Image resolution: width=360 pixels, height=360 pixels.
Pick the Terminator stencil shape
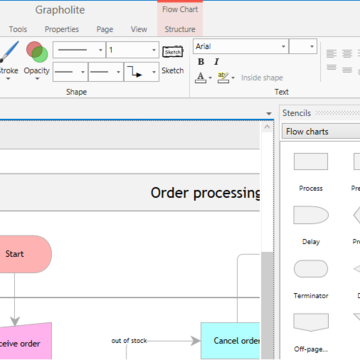point(311,269)
